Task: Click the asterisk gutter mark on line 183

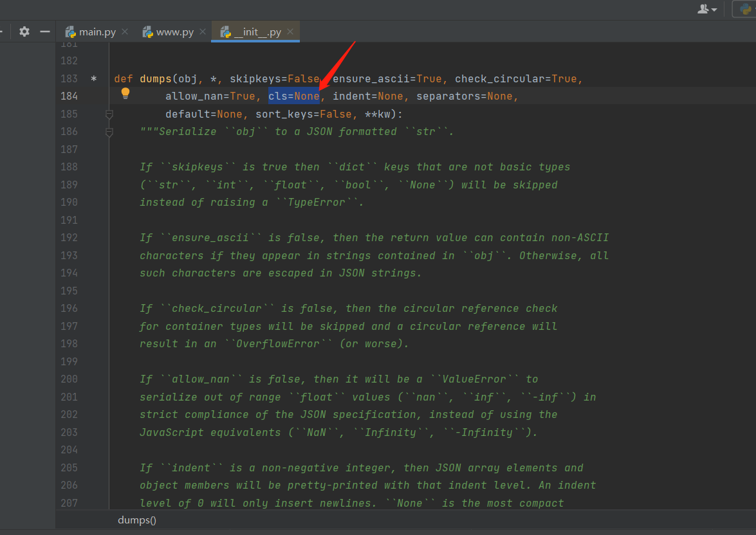Action: click(94, 78)
